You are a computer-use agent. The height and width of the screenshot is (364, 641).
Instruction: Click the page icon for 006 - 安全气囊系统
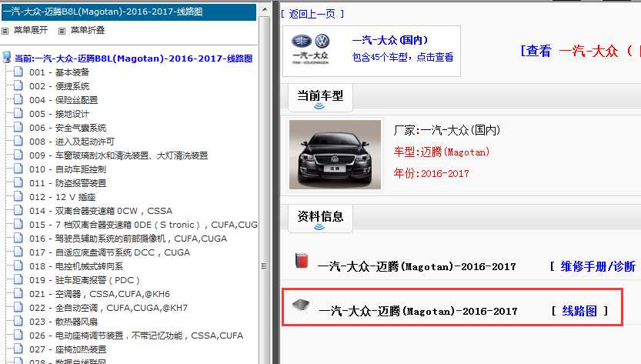tap(18, 128)
